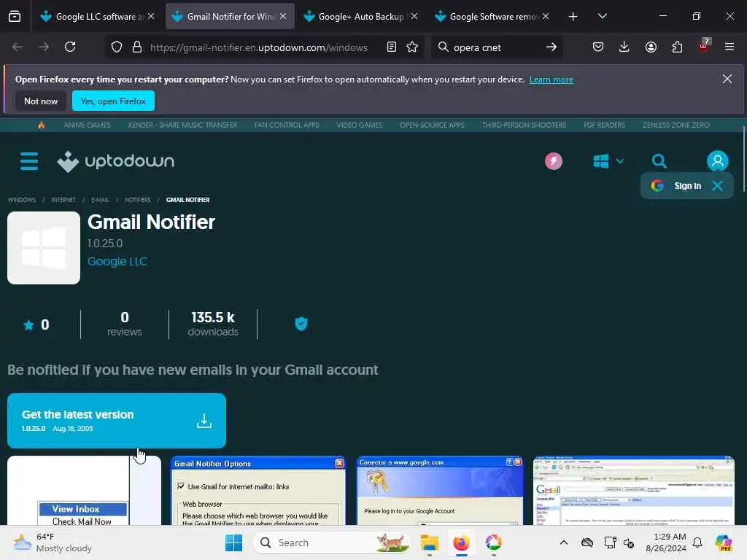Close the Gmail Notifier tab
747x560 pixels.
(x=283, y=17)
